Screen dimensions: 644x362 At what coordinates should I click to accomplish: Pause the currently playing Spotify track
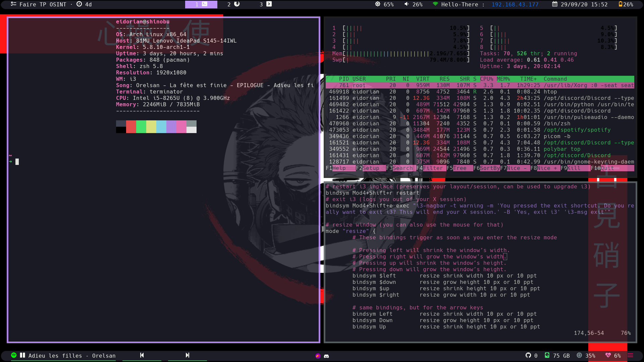click(22, 355)
